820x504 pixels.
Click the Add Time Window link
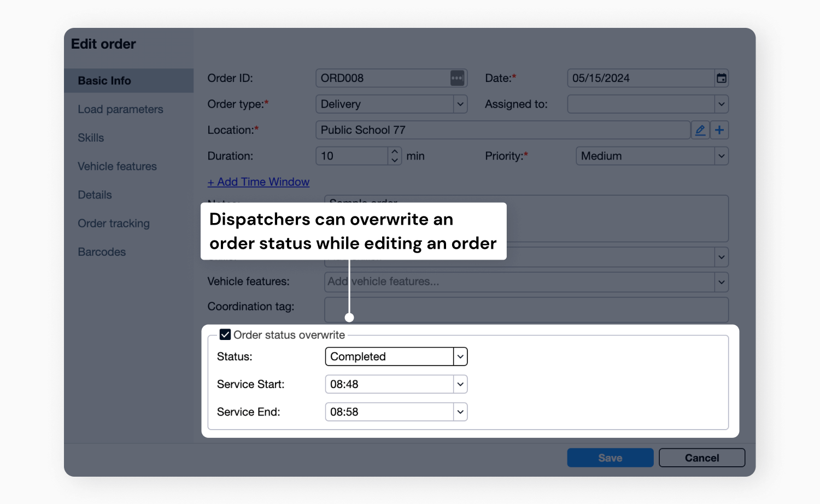[258, 181]
